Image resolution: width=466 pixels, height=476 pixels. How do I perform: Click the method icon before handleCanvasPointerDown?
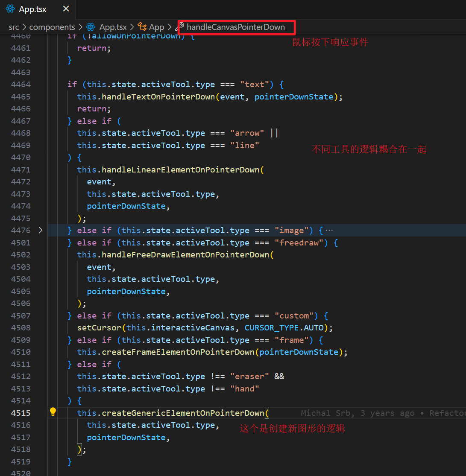point(181,26)
